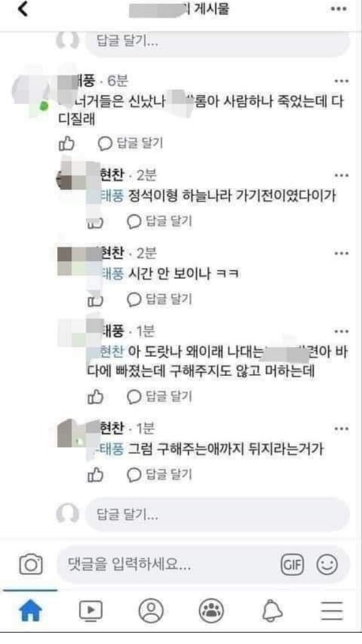362x644 pixels.
Task: Open the three-dot options on the 6분 comment
Action: pos(341,81)
